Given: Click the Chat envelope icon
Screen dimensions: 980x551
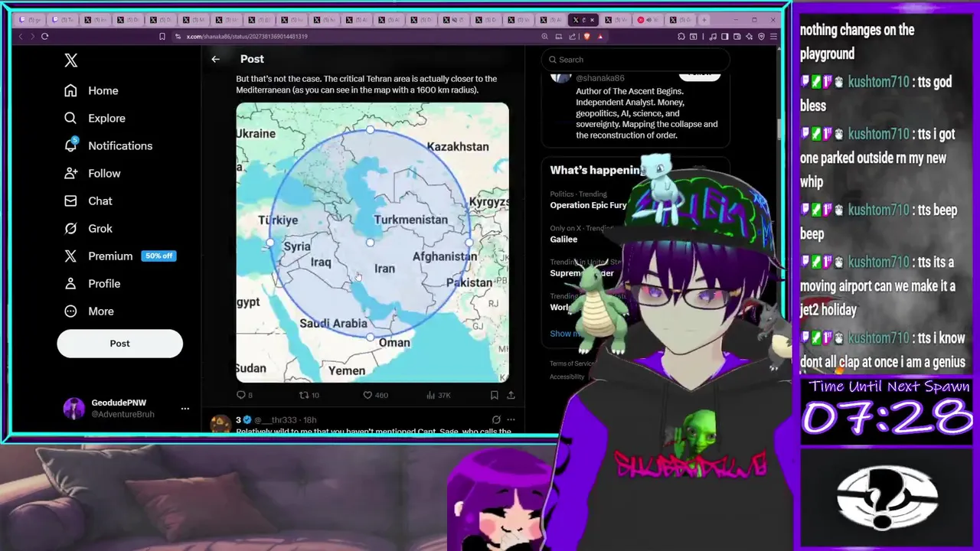Looking at the screenshot, I should coord(70,201).
